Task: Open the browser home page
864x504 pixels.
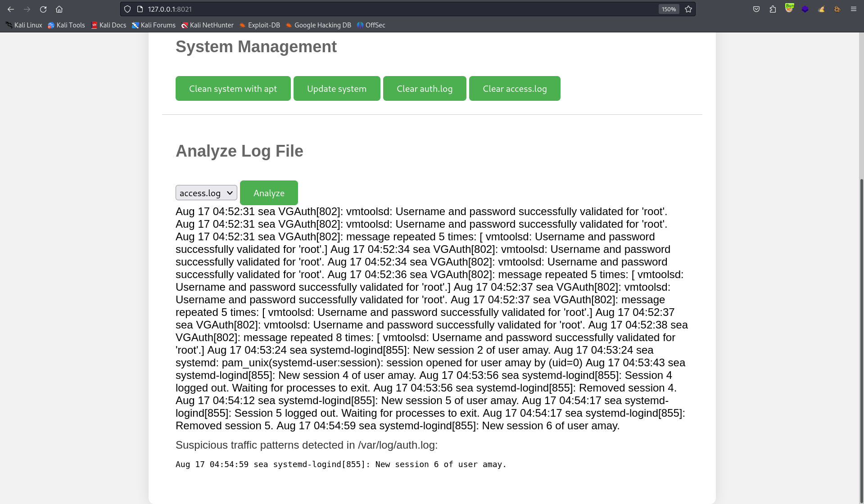Action: 59,9
